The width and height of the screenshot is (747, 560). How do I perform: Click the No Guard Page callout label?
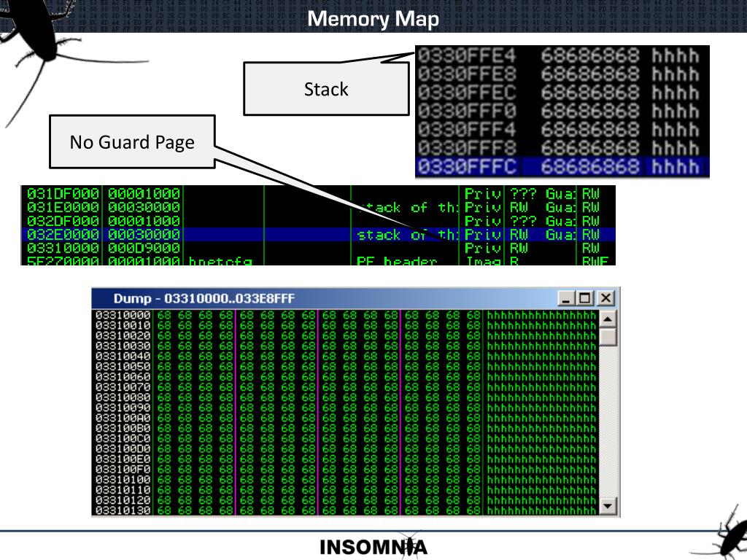132,142
